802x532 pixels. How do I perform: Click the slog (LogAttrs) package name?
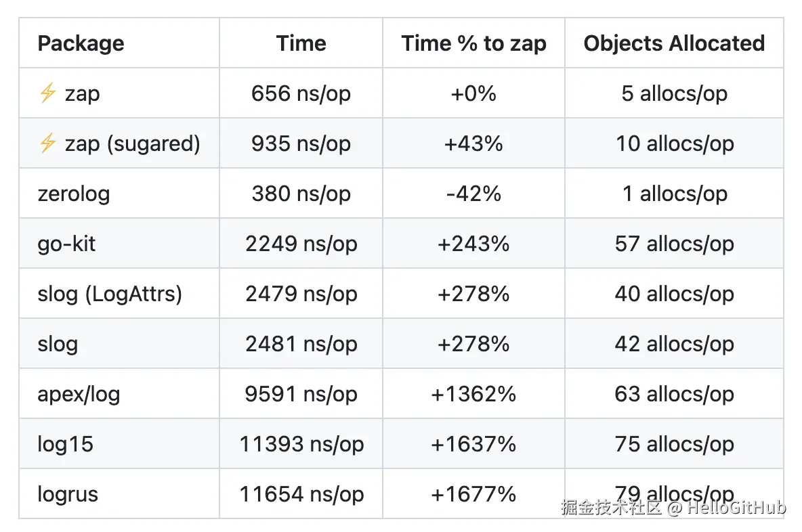110,294
